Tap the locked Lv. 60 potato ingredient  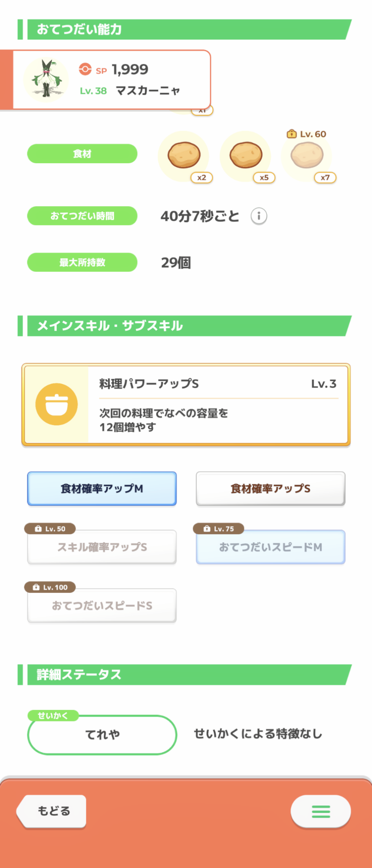pos(307,155)
